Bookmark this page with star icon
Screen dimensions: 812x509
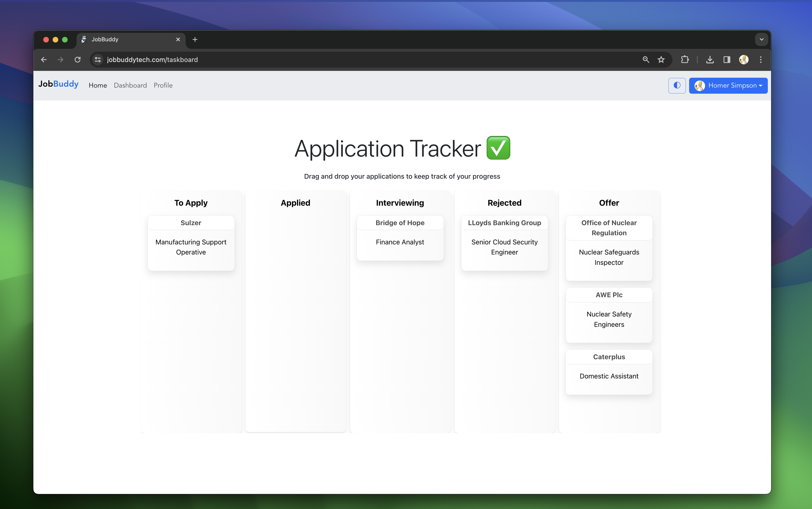[661, 60]
